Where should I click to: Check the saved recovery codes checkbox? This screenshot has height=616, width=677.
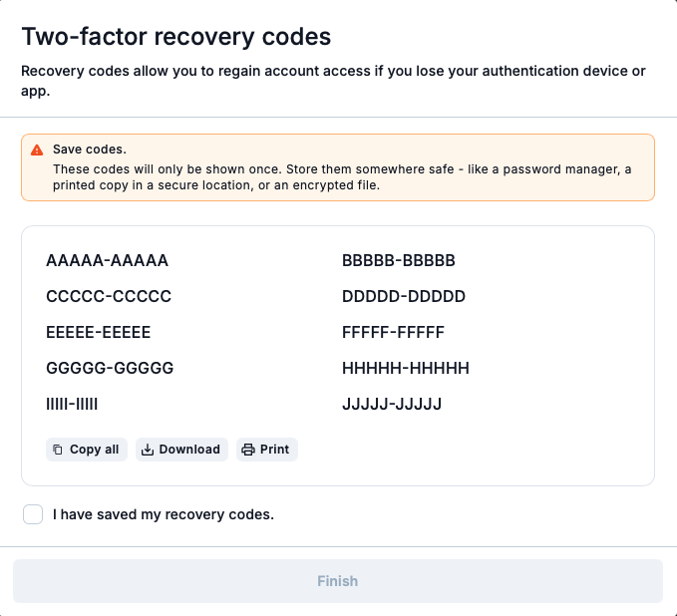pos(33,514)
